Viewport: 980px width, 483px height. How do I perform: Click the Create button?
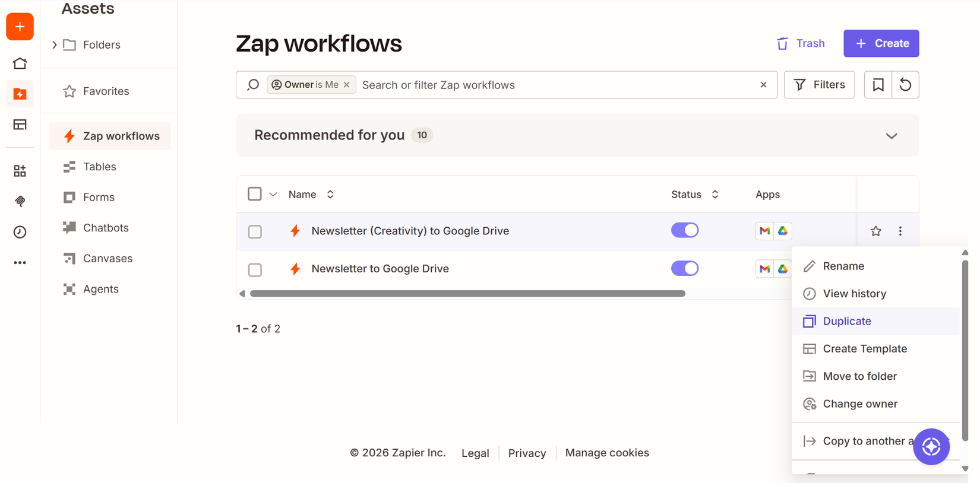click(x=881, y=43)
